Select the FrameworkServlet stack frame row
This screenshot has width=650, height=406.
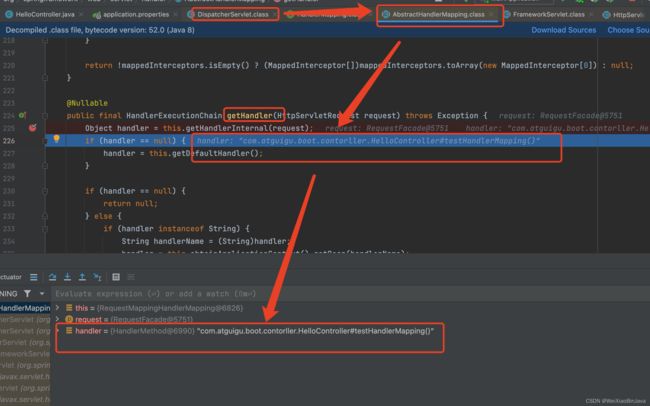(x=25, y=354)
